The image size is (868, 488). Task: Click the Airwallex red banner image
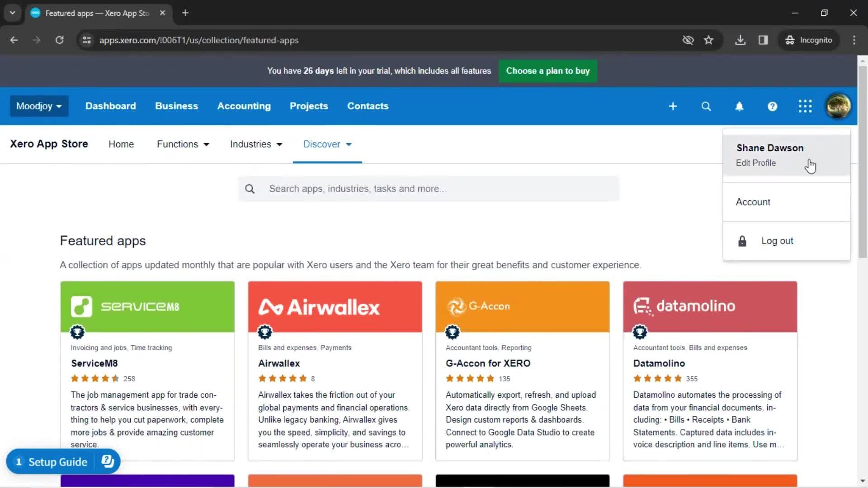coord(335,307)
